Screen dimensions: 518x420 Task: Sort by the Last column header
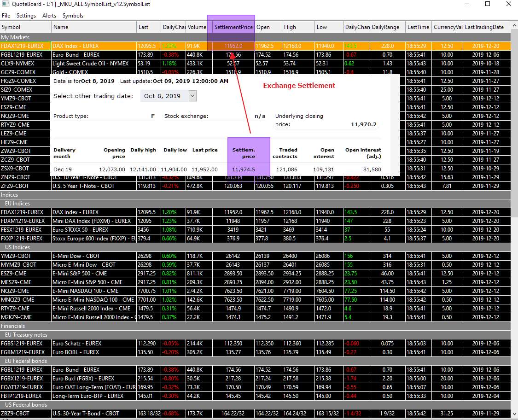tap(148, 27)
